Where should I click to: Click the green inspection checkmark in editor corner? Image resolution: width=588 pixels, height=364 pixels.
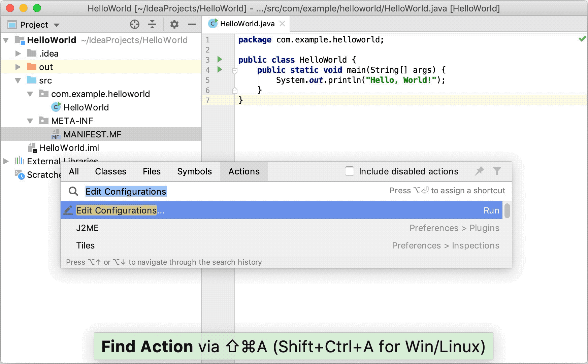click(x=582, y=39)
